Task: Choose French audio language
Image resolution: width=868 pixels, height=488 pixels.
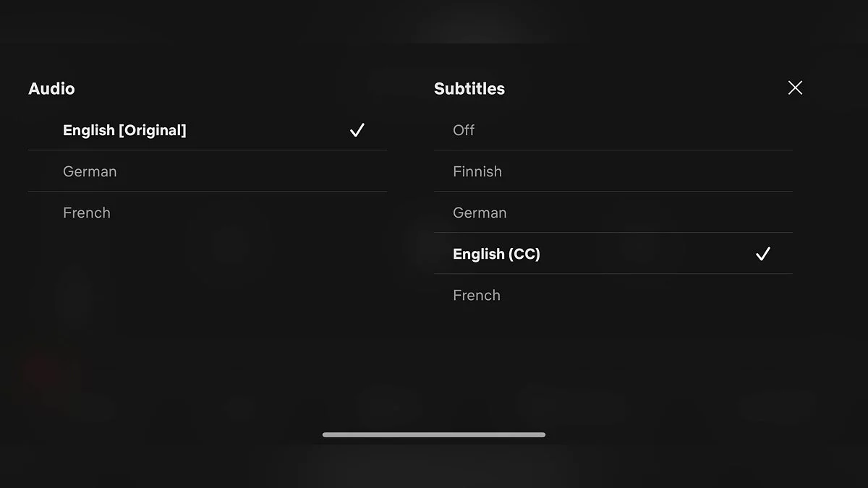Action: pyautogui.click(x=87, y=213)
